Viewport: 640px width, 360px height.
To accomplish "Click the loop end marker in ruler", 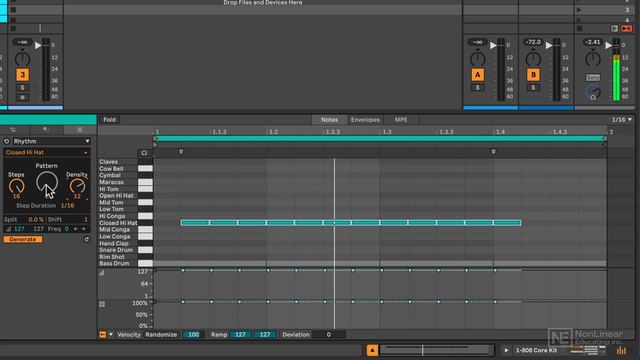I will (x=604, y=139).
